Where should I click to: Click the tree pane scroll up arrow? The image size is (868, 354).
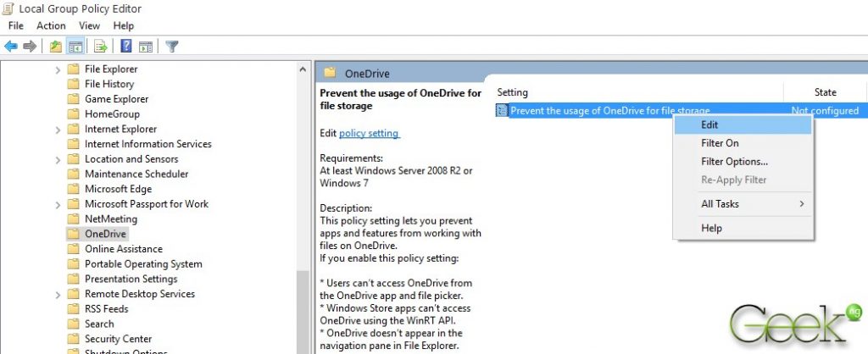[x=303, y=69]
